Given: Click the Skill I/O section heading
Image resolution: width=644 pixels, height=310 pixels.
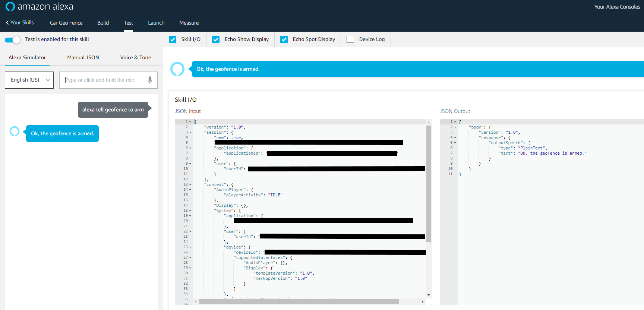Looking at the screenshot, I should pos(186,99).
